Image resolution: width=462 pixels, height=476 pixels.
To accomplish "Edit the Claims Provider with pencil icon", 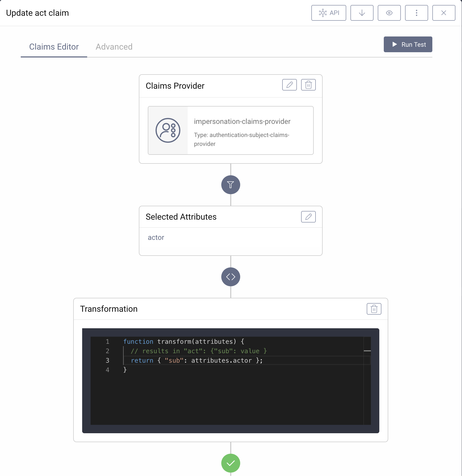I will coord(289,85).
